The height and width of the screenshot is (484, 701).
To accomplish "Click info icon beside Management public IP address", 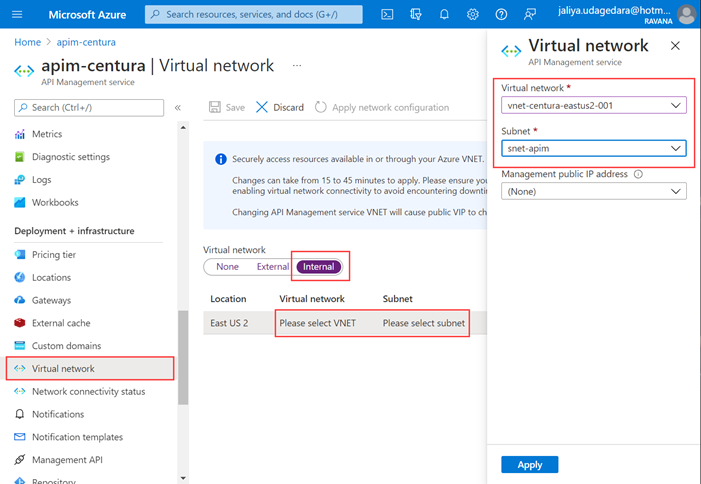I will (x=638, y=174).
